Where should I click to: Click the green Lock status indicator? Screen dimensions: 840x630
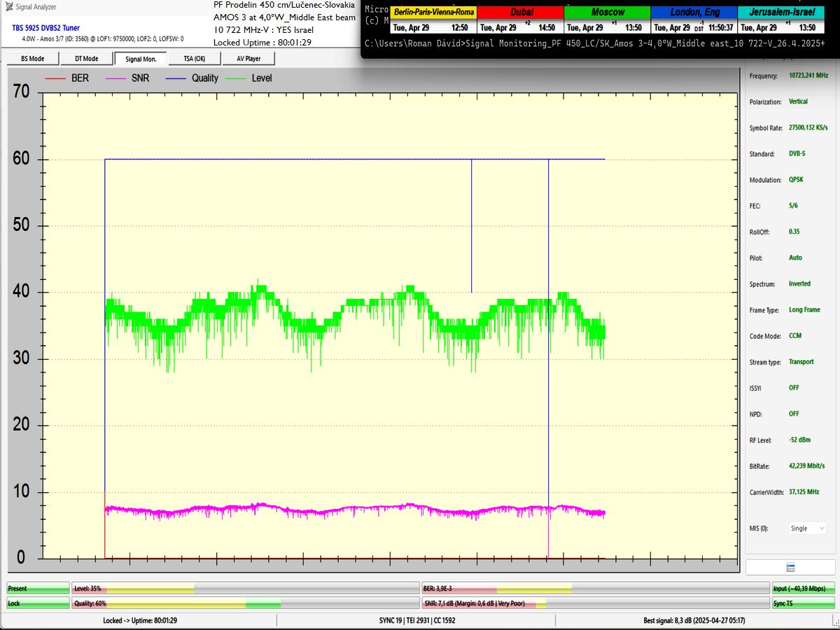tap(38, 603)
